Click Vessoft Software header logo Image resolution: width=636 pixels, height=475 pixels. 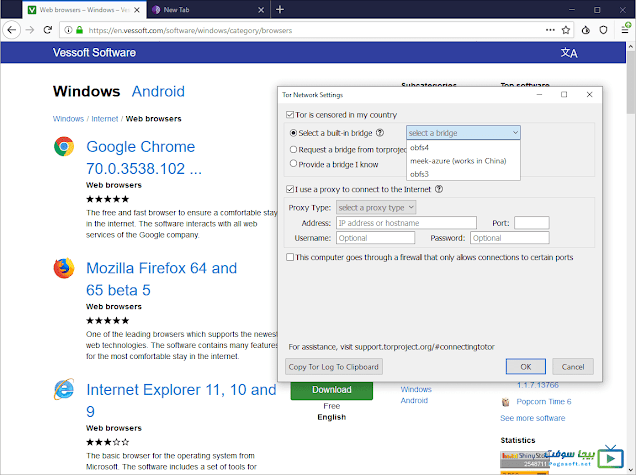coord(94,53)
